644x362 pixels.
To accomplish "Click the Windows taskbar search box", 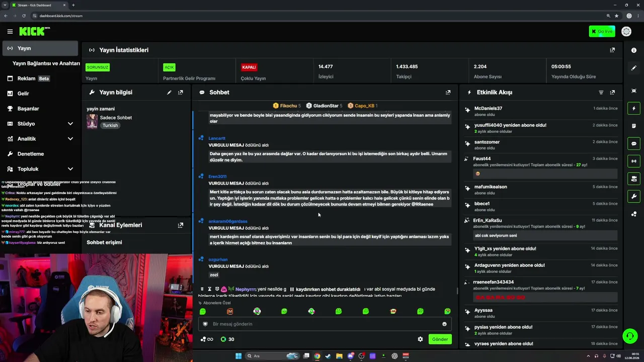I will [x=272, y=356].
